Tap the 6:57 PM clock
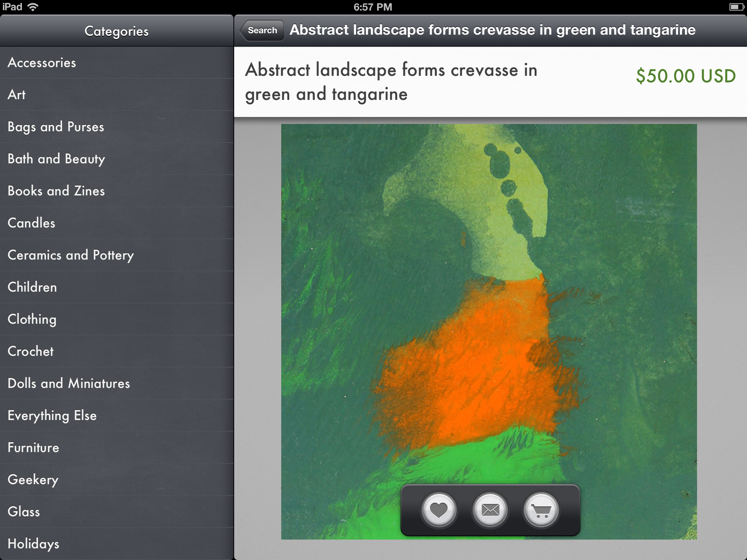The width and height of the screenshot is (747, 560). tap(373, 7)
